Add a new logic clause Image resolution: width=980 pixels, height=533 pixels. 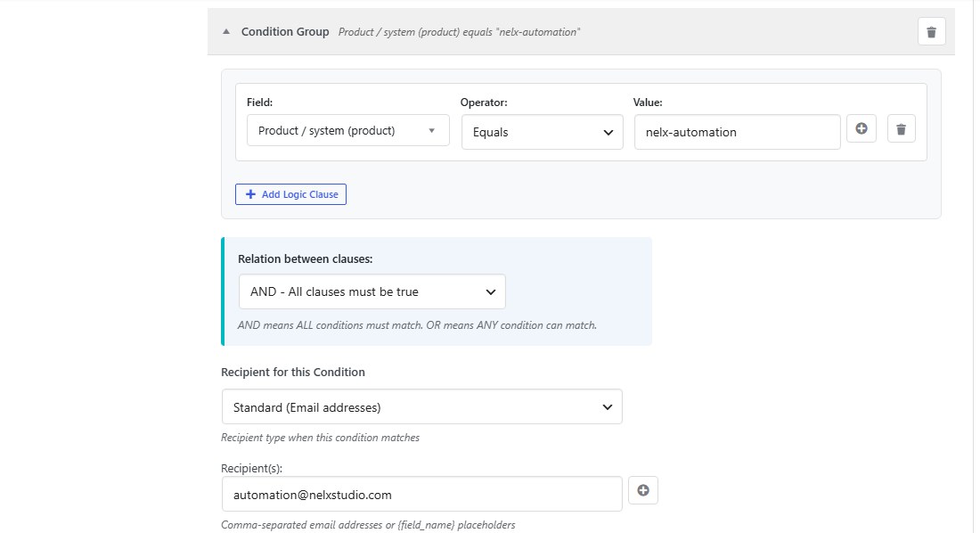pyautogui.click(x=290, y=194)
